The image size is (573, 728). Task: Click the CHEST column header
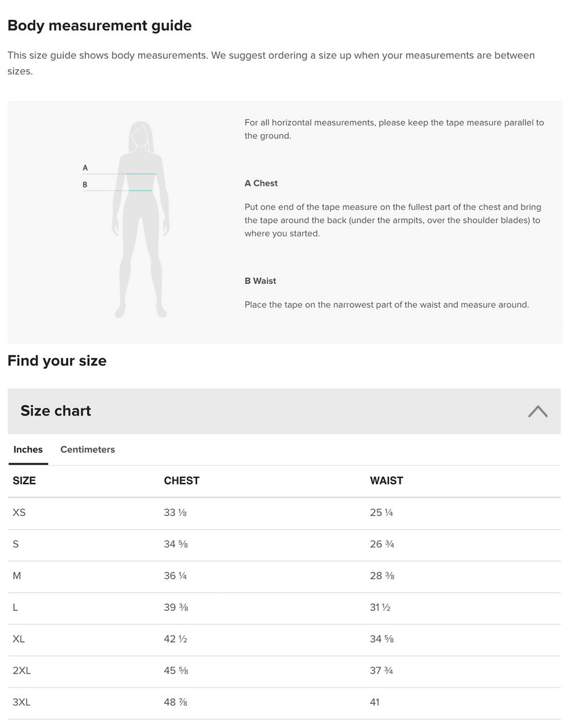pyautogui.click(x=181, y=480)
